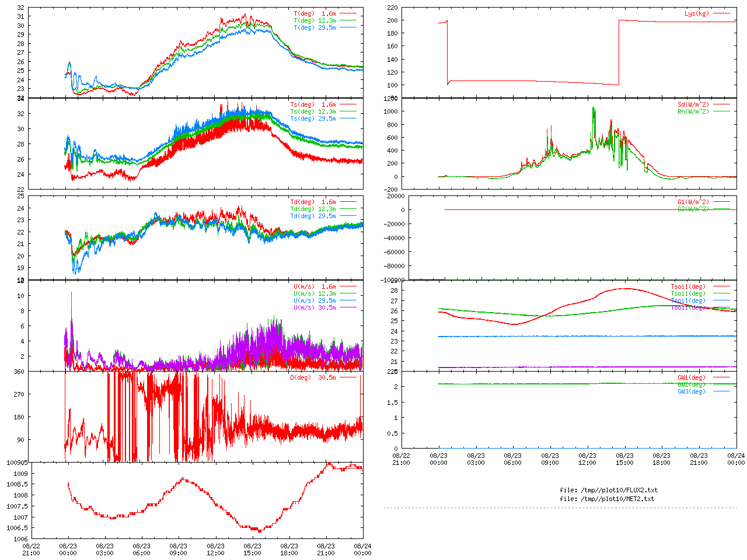The image size is (747, 560).
Task: Select the GW3(deg) legend label
Action: pyautogui.click(x=692, y=392)
